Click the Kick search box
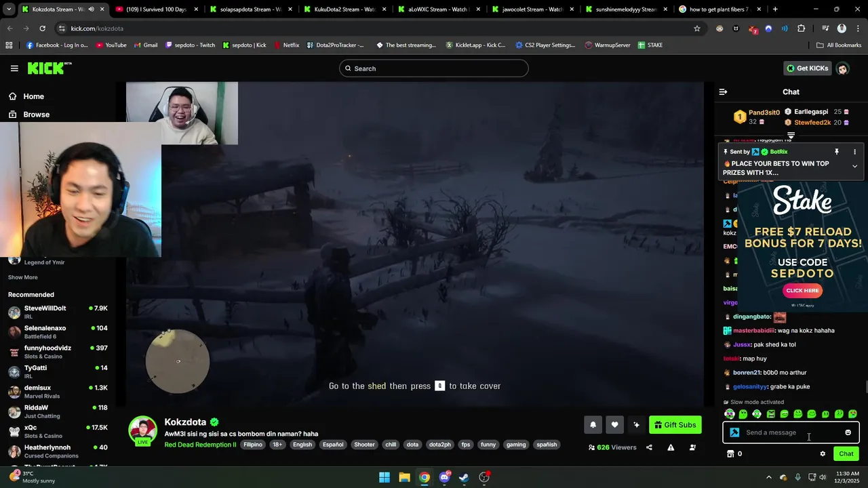 434,68
